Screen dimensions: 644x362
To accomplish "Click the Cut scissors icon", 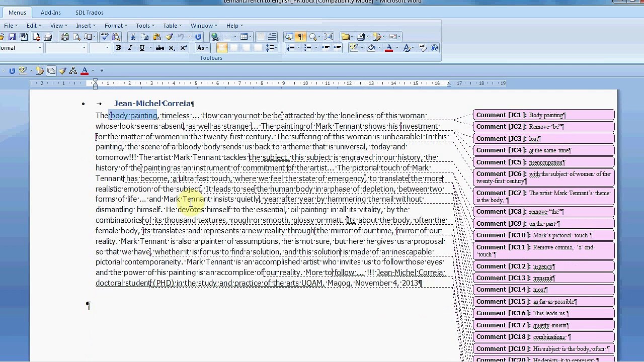I will point(133,37).
